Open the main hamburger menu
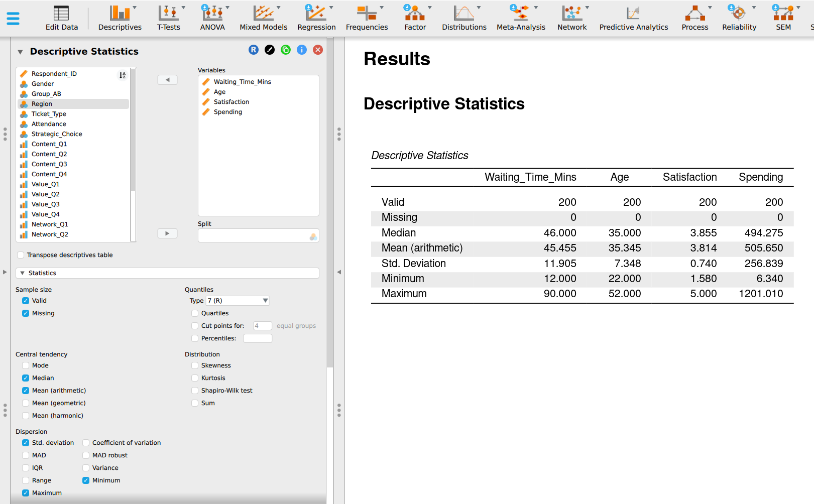This screenshot has height=504, width=814. click(x=13, y=19)
